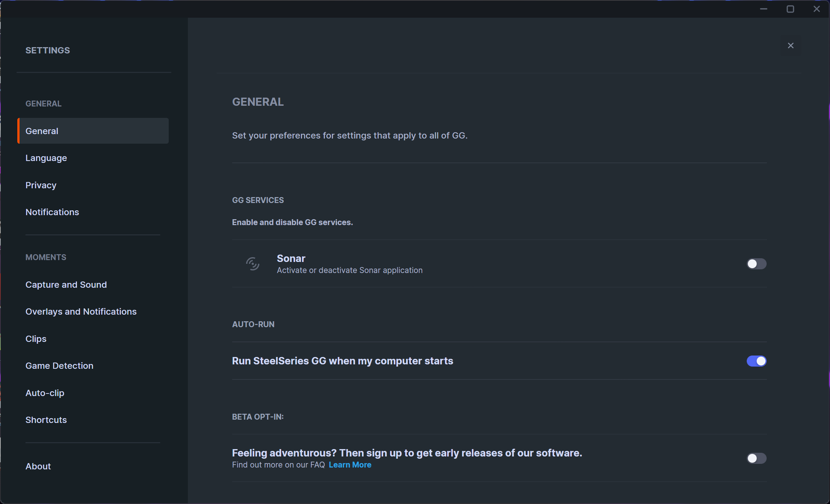Click the SETTINGS title in the sidebar
This screenshot has height=504, width=830.
click(x=48, y=50)
